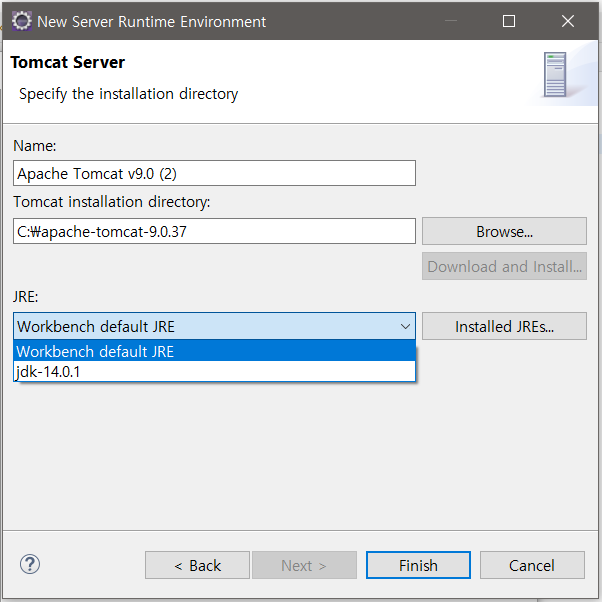Close the dialog with the X button
Image resolution: width=602 pixels, height=602 pixels.
click(567, 21)
